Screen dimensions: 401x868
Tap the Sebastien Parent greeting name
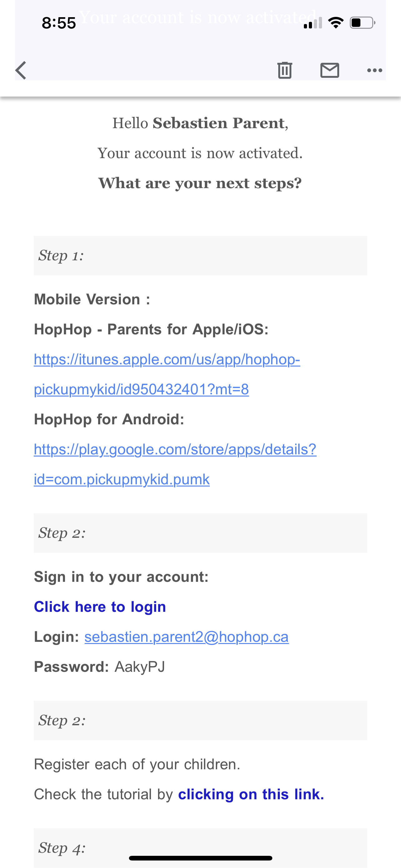tap(219, 123)
